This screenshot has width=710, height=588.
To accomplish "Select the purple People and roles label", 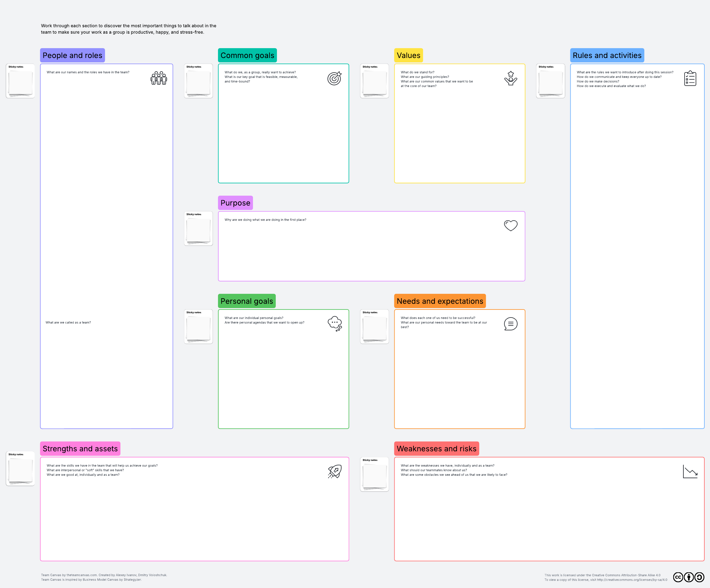I will click(72, 55).
